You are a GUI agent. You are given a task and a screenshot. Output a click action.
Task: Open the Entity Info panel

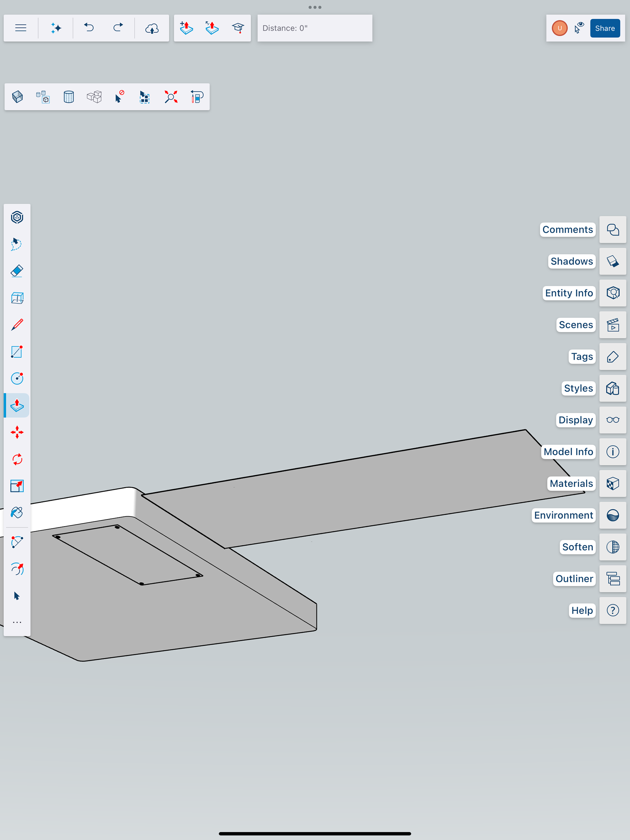613,293
